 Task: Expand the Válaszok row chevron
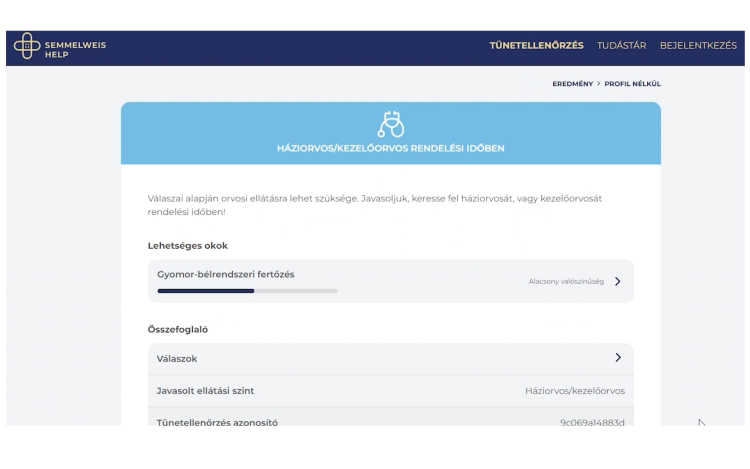coord(618,357)
